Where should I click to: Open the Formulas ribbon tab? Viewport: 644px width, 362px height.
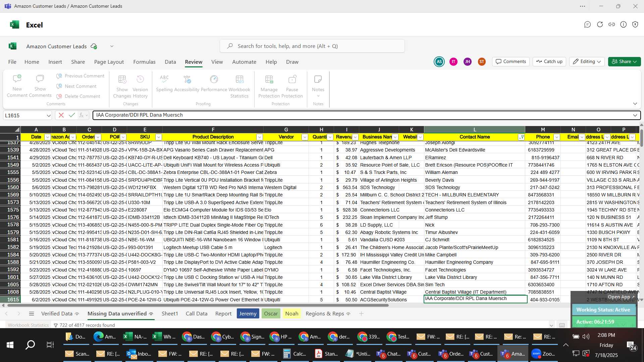pos(144,62)
